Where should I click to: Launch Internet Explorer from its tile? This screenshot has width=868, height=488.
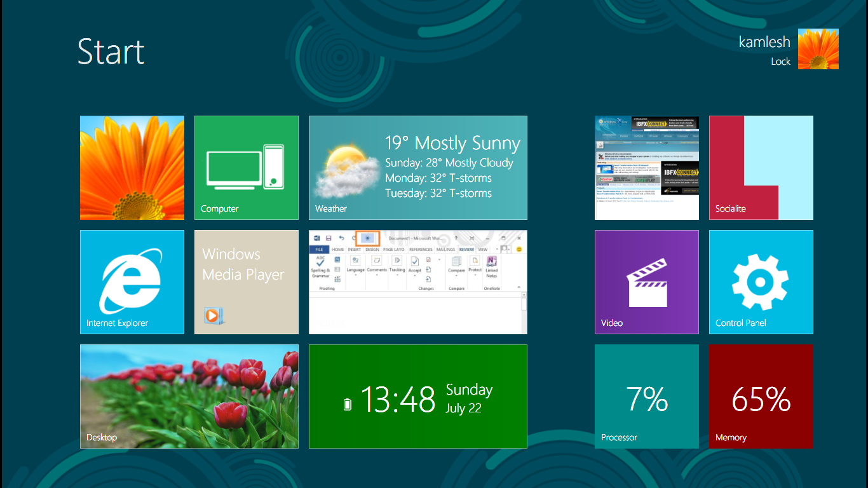point(132,282)
